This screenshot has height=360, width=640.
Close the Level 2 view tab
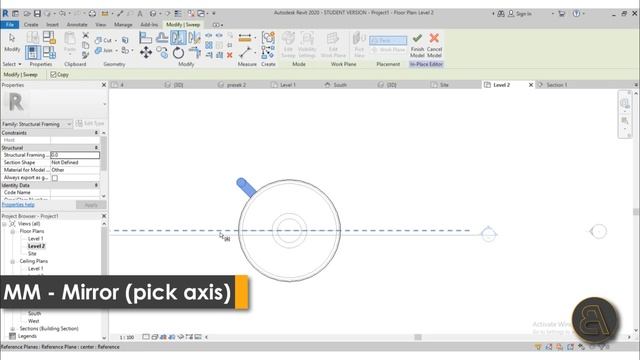[531, 85]
